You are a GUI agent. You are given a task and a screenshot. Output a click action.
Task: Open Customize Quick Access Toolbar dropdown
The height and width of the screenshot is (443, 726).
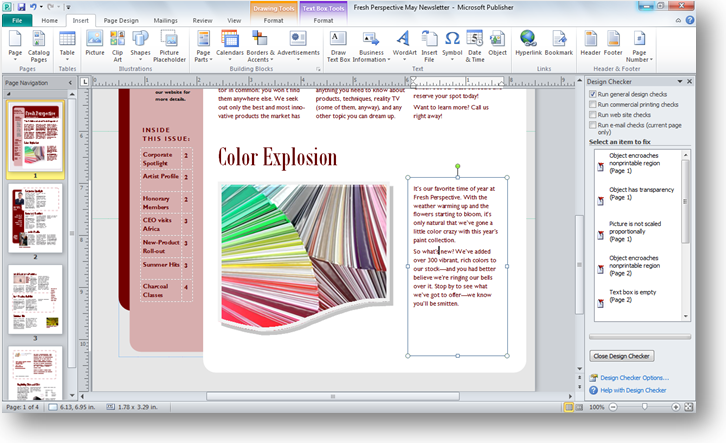pos(68,7)
